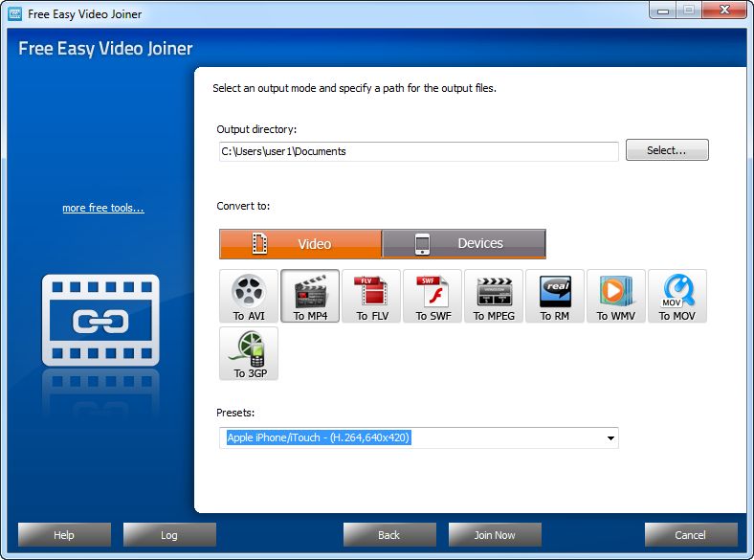This screenshot has width=754, height=560.
Task: Go Back to the previous step
Action: click(389, 534)
